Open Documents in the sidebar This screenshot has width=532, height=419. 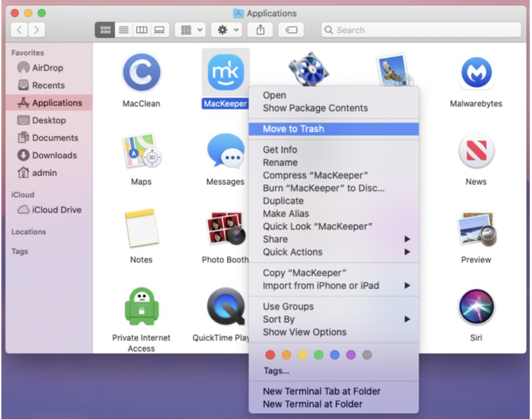tap(49, 138)
